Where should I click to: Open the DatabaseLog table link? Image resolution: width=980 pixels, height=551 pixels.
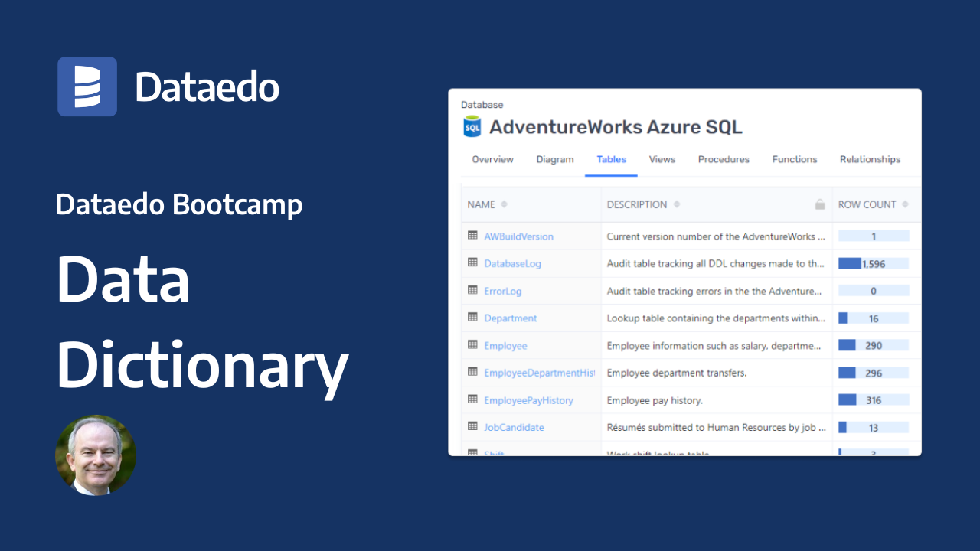(x=512, y=263)
